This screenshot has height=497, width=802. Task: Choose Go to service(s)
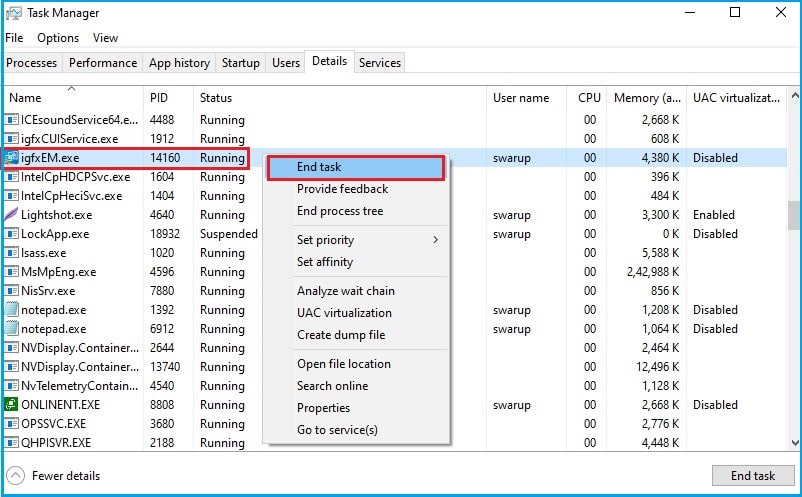pyautogui.click(x=356, y=430)
